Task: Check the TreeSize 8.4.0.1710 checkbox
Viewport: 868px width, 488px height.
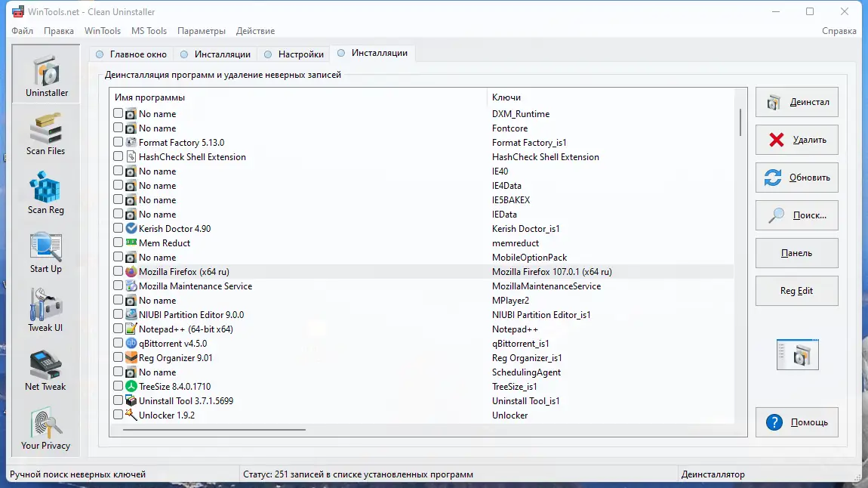Action: point(118,385)
